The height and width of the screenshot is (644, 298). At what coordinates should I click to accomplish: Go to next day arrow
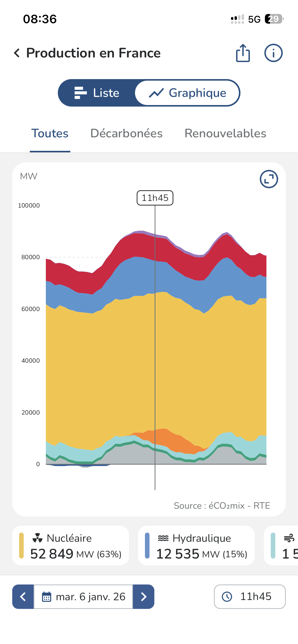coord(143,597)
